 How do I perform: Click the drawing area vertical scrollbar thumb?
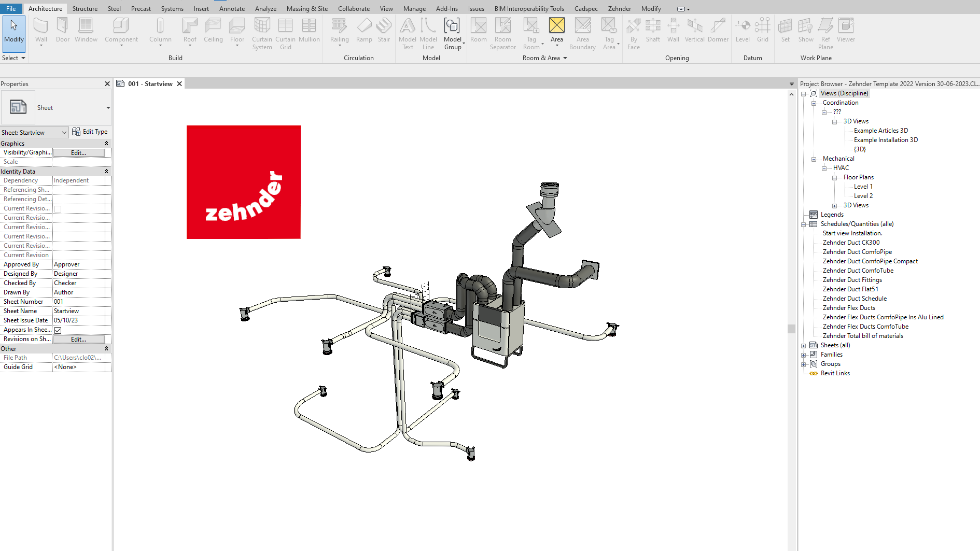[x=791, y=329]
